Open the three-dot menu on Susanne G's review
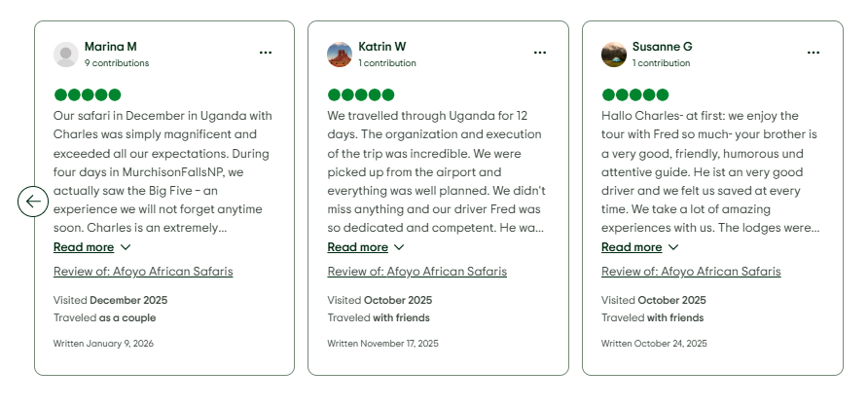 click(814, 53)
